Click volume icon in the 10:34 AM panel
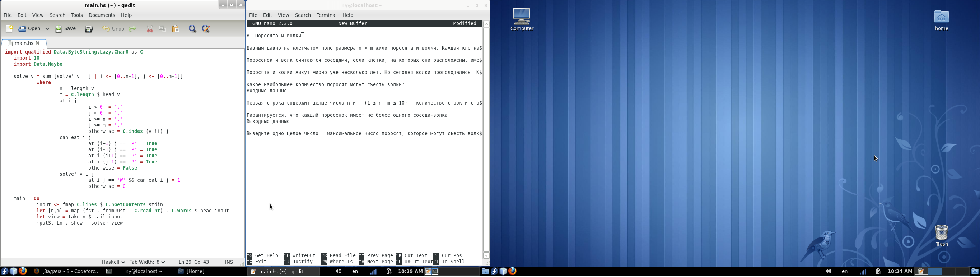 point(828,272)
